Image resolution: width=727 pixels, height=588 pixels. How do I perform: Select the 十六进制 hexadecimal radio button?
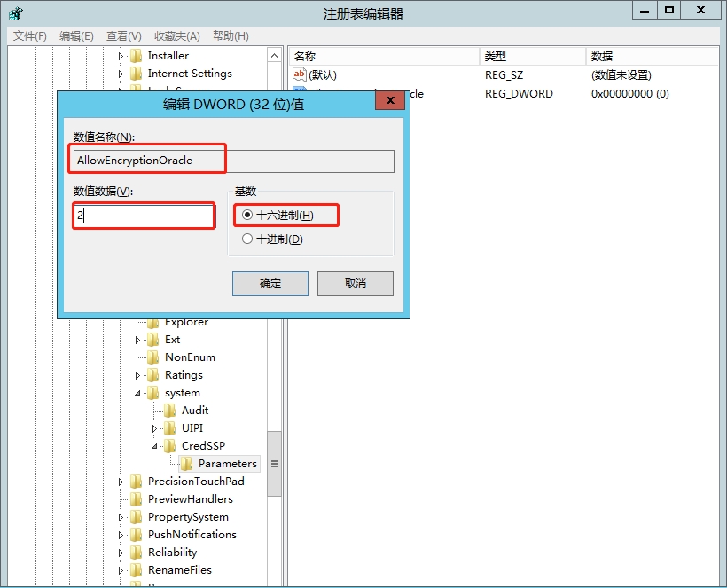(x=247, y=216)
